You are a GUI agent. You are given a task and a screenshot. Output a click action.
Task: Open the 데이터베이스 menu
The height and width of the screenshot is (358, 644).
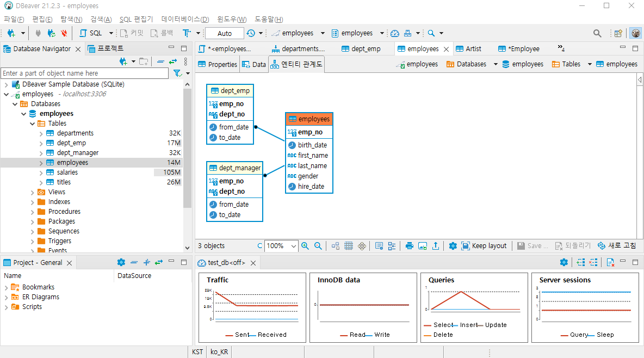click(x=185, y=20)
